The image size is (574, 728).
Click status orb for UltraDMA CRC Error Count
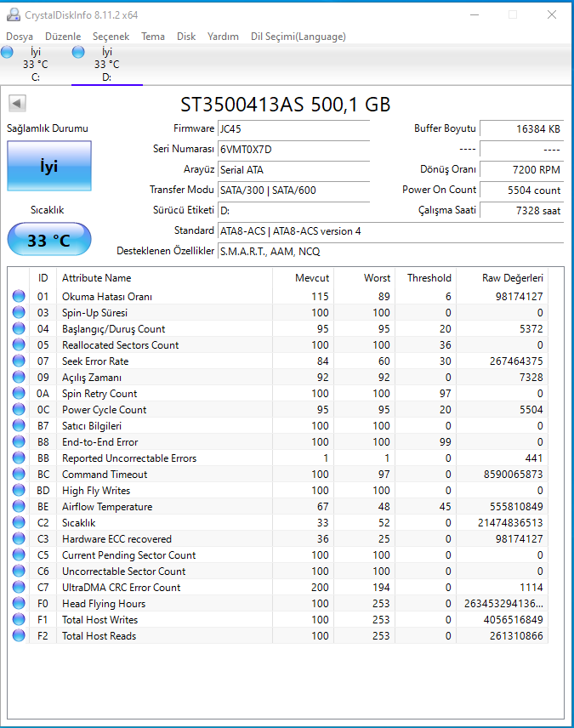click(x=19, y=588)
